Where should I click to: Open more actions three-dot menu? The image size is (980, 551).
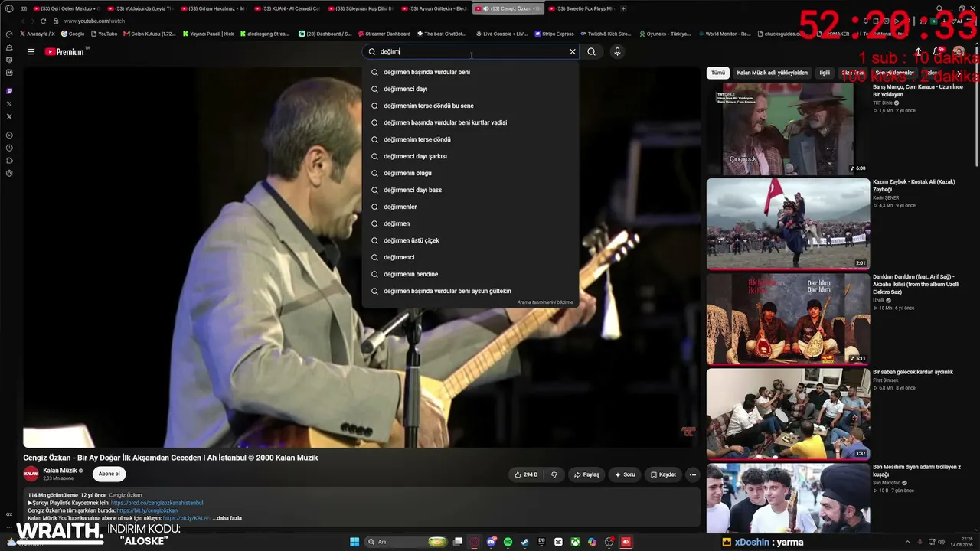692,474
